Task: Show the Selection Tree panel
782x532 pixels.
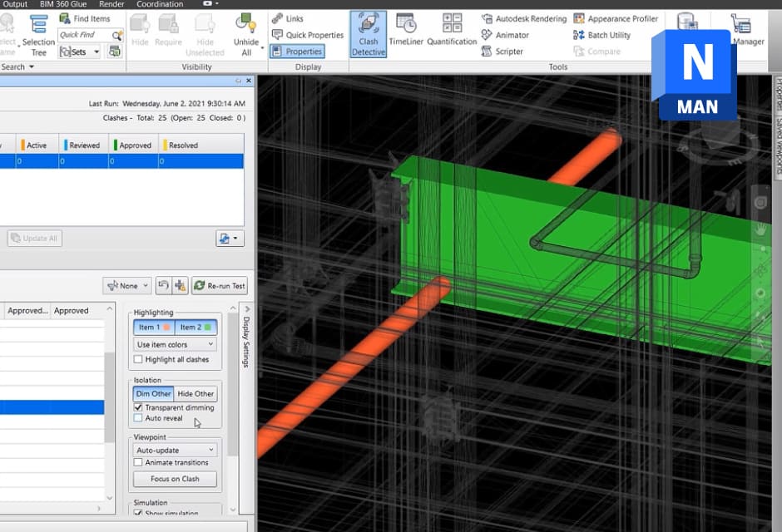Action: [38, 35]
